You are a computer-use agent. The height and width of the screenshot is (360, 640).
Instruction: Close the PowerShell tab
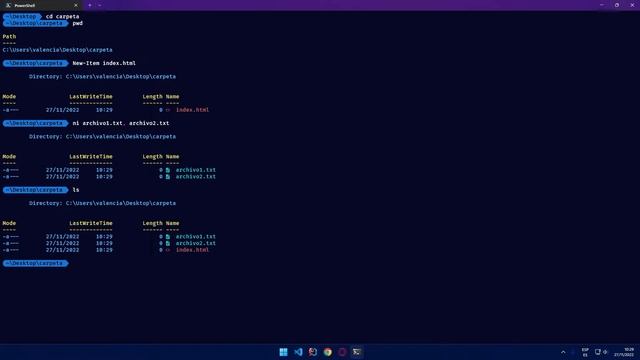pyautogui.click(x=76, y=5)
